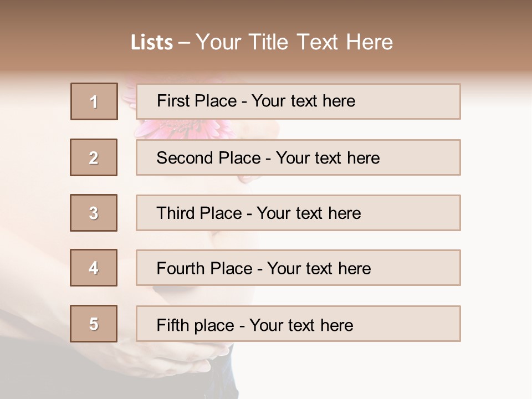
Task: Click the number 5 square
Action: click(94, 324)
